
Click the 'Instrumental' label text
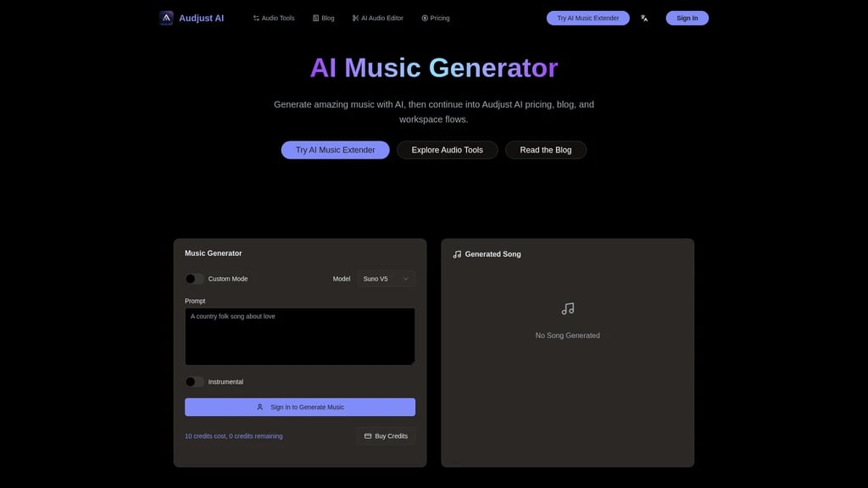tap(225, 382)
